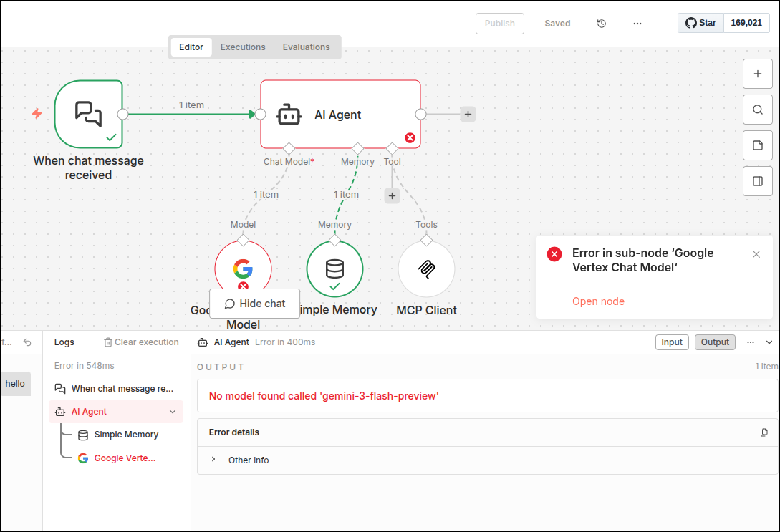The width and height of the screenshot is (780, 532).
Task: Add a sticky note with the note icon
Action: point(757,145)
